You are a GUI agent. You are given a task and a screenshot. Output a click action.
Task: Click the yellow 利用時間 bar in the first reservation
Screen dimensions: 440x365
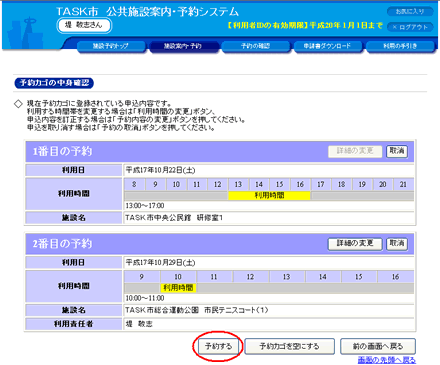coord(269,195)
